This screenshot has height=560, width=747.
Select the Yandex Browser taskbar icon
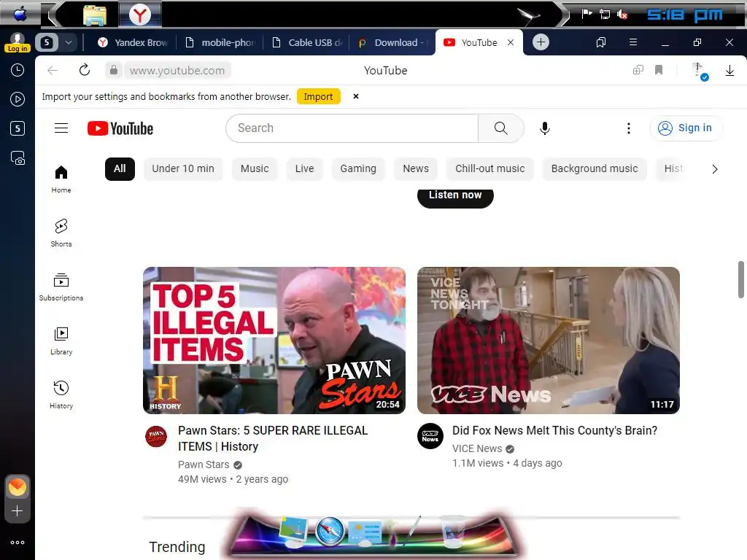pyautogui.click(x=139, y=15)
